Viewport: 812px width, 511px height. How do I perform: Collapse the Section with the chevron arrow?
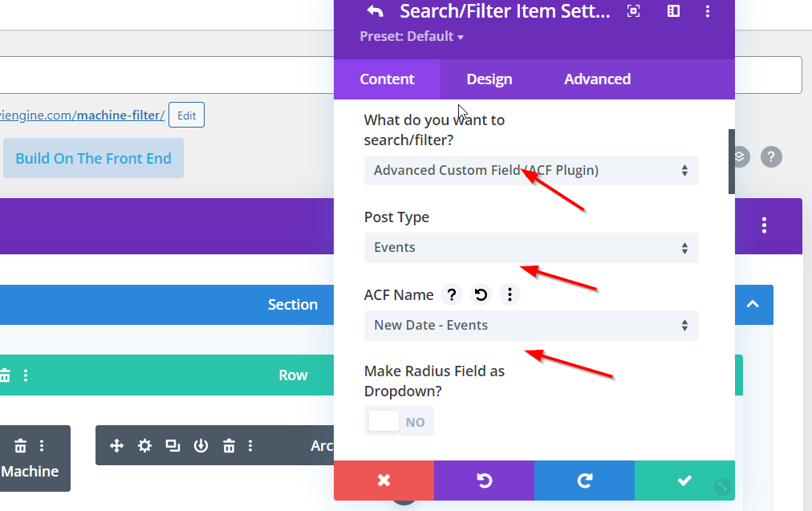coord(753,304)
